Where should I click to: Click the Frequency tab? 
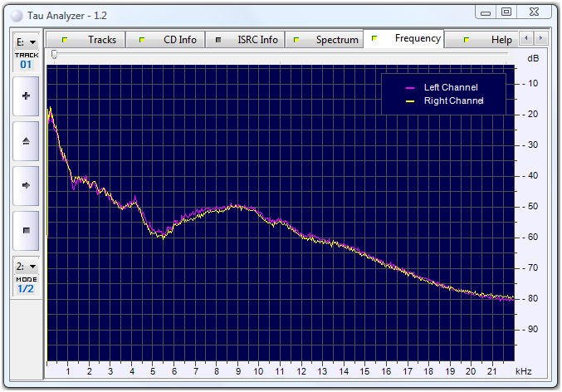(405, 39)
